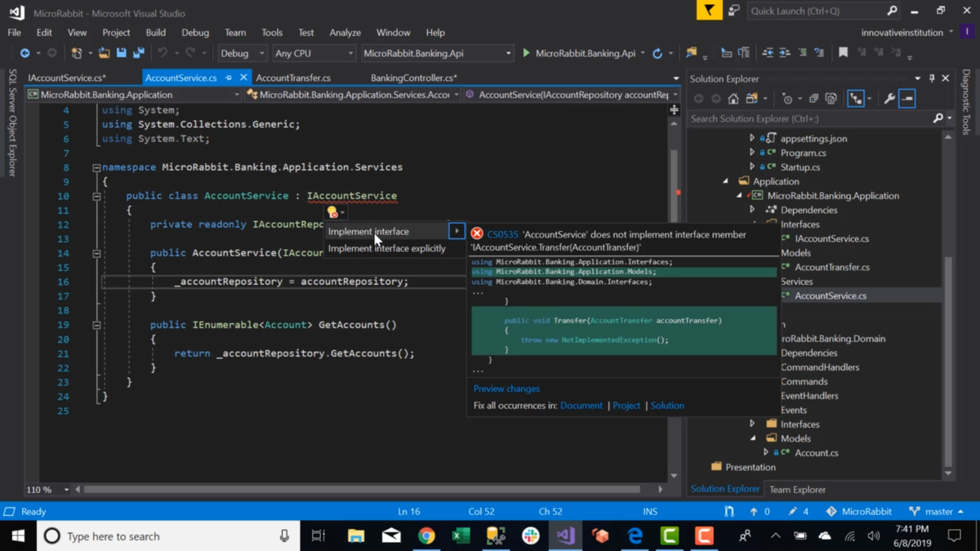Image resolution: width=980 pixels, height=551 pixels.
Task: Open the MicroRabbit.Banking.Api startup project dropdown
Action: [437, 53]
